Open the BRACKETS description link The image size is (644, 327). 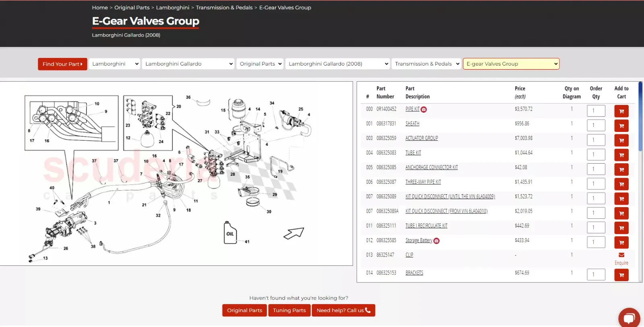click(x=414, y=273)
